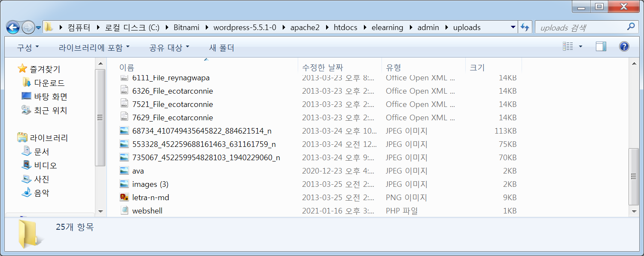Click 로컬 디스크 (C:) in address path
Viewport: 644px width, 256px height.
[132, 27]
